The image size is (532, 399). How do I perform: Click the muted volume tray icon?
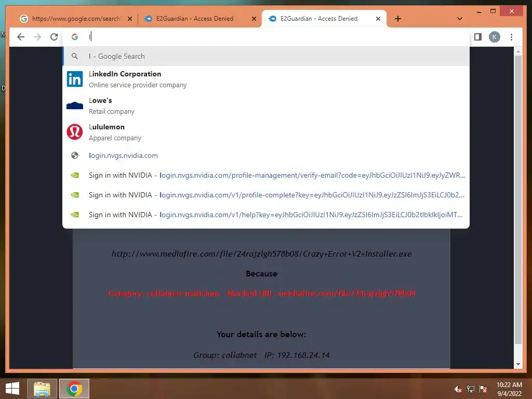click(x=458, y=389)
